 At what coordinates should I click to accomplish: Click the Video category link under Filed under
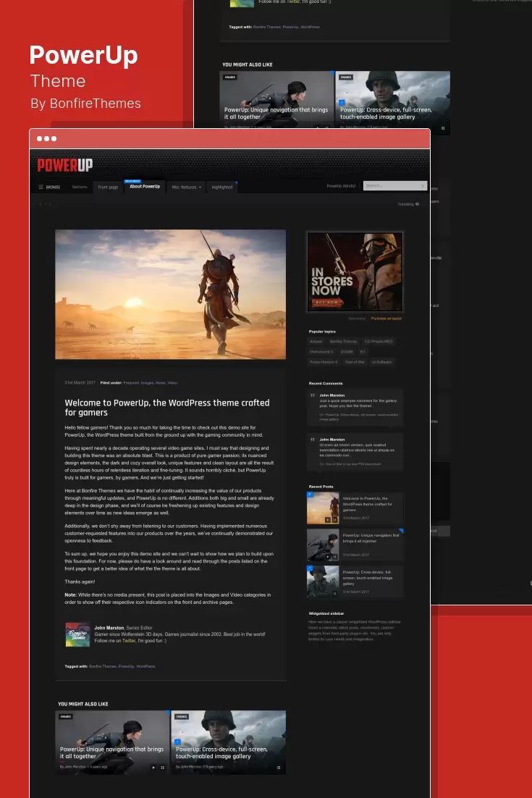(172, 383)
